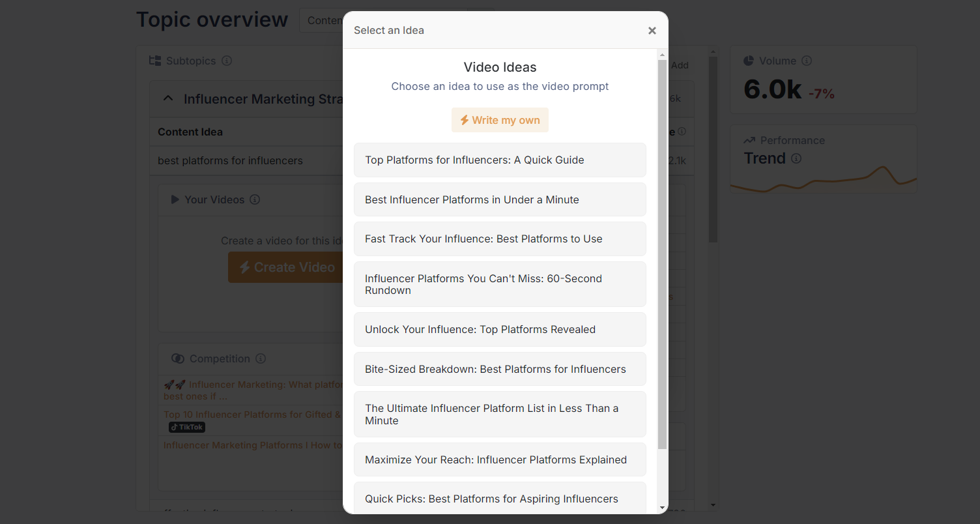Collapse the Influencer Marketing subtopic chevron
This screenshot has height=524, width=980.
click(x=168, y=98)
